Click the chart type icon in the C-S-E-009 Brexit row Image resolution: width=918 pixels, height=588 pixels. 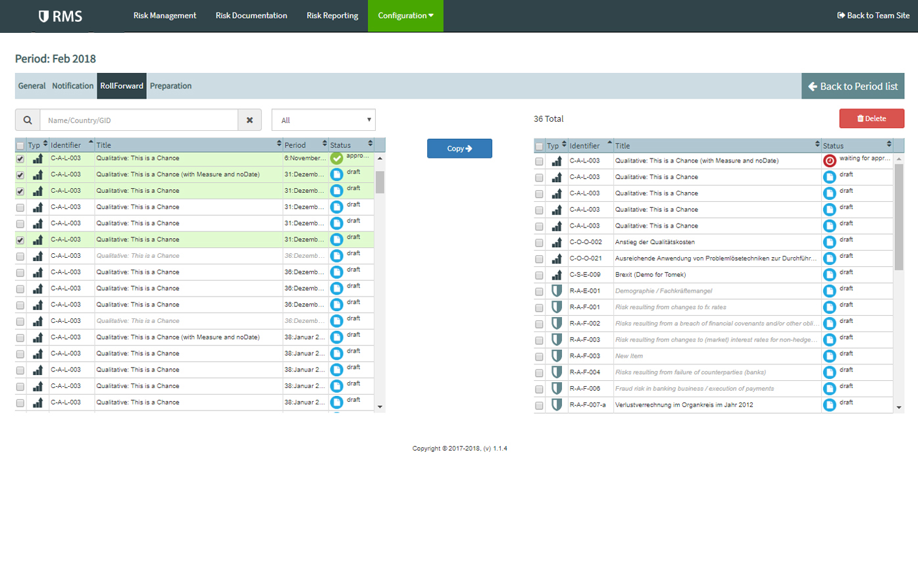tap(557, 275)
